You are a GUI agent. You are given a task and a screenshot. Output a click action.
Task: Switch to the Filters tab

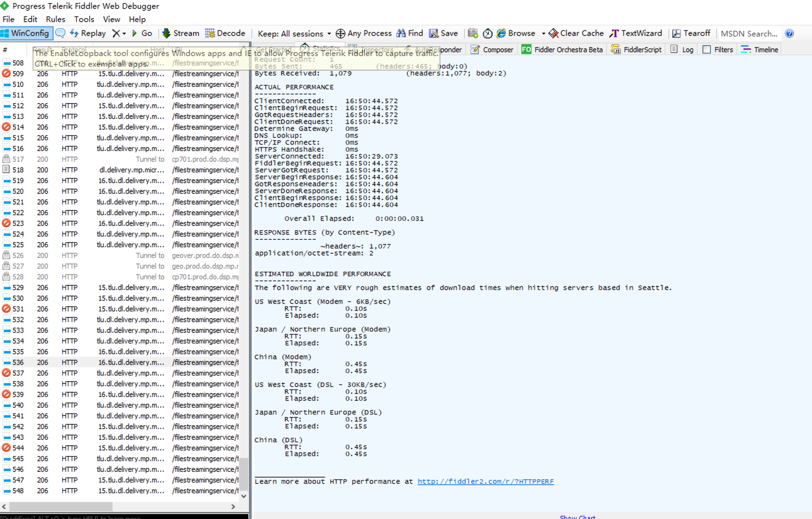pos(718,50)
